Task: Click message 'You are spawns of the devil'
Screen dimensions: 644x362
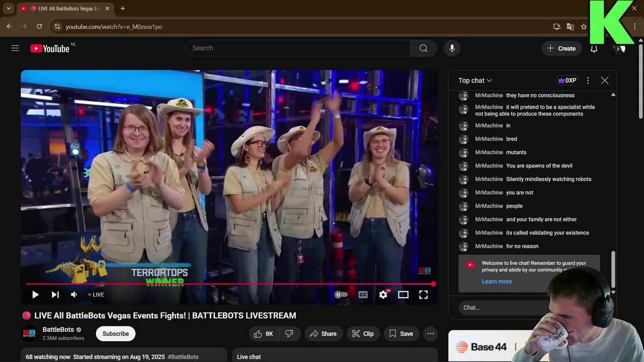Action: (539, 166)
